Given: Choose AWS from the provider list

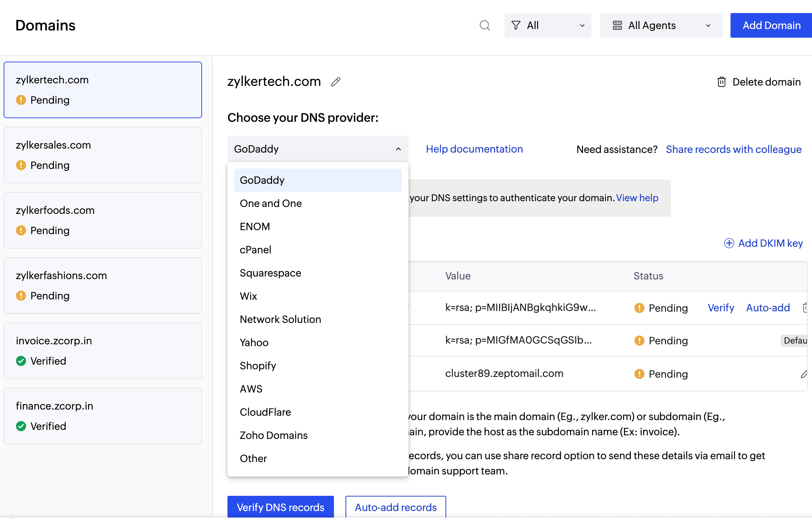Looking at the screenshot, I should click(318, 389).
